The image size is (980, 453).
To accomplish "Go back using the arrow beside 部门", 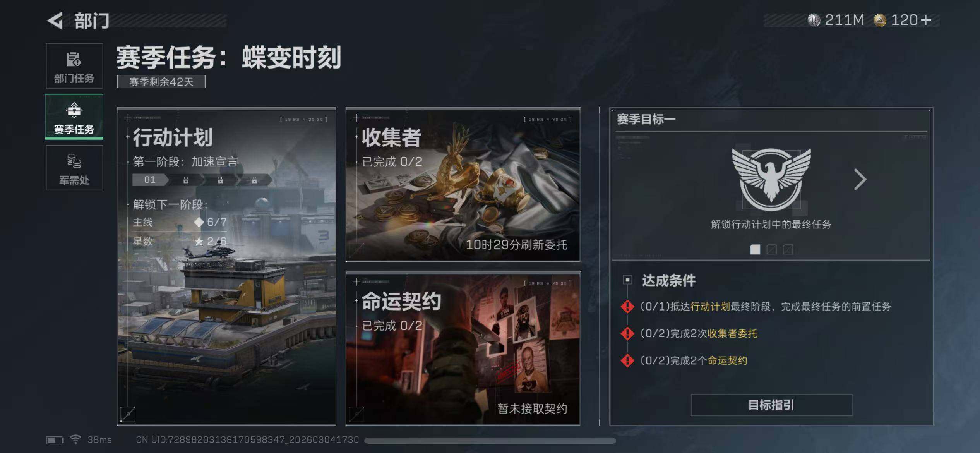I will (x=55, y=21).
